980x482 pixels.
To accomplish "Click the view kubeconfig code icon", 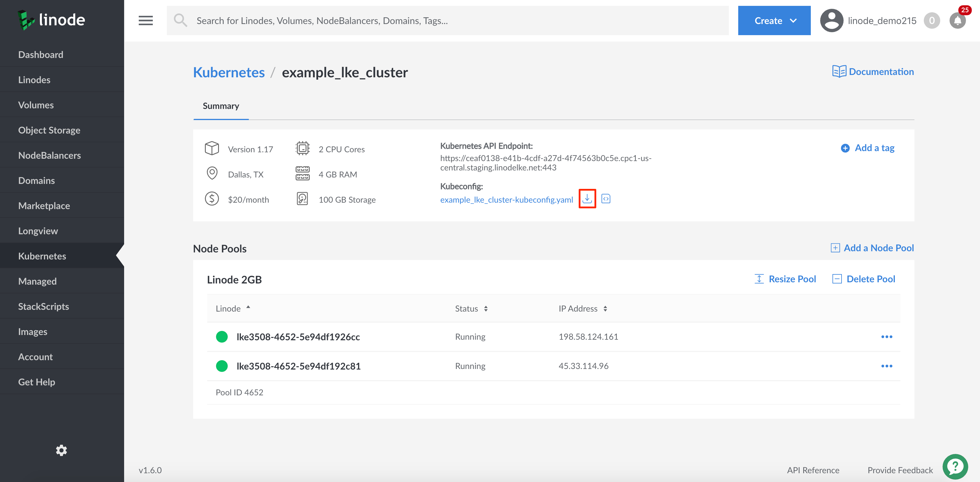I will [x=606, y=199].
